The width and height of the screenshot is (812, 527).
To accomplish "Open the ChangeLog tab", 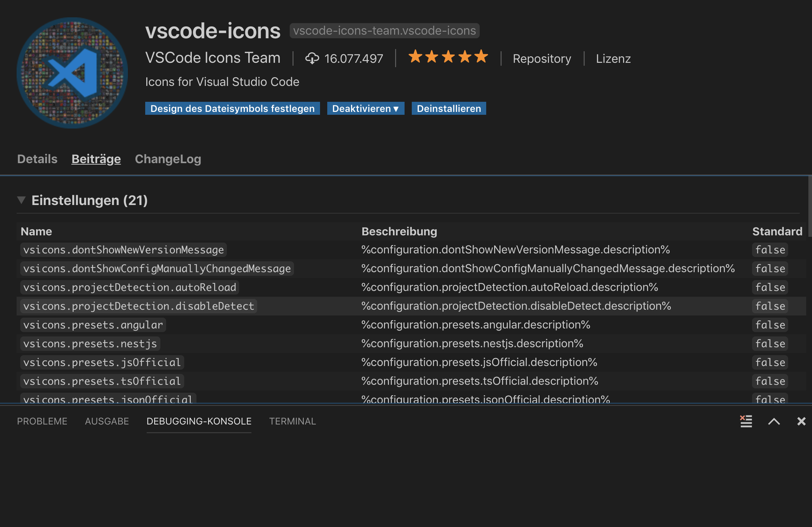I will pos(168,159).
